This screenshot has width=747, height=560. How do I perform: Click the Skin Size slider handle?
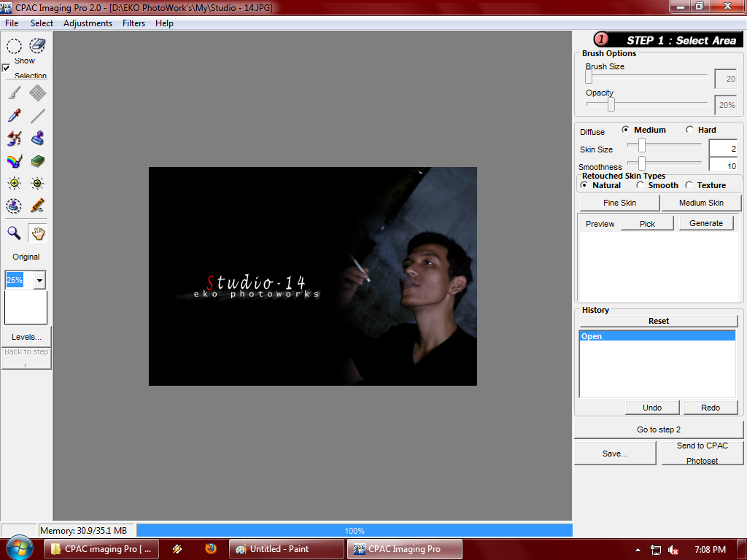click(642, 145)
